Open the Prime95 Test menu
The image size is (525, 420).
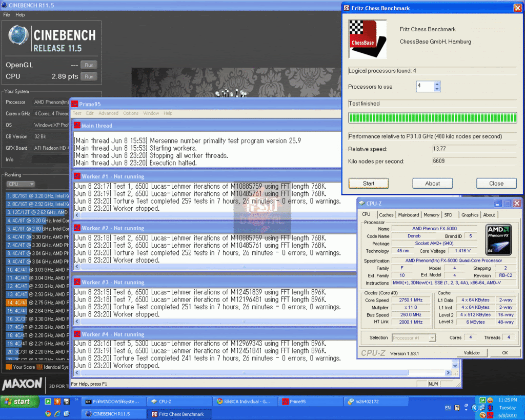(x=77, y=113)
